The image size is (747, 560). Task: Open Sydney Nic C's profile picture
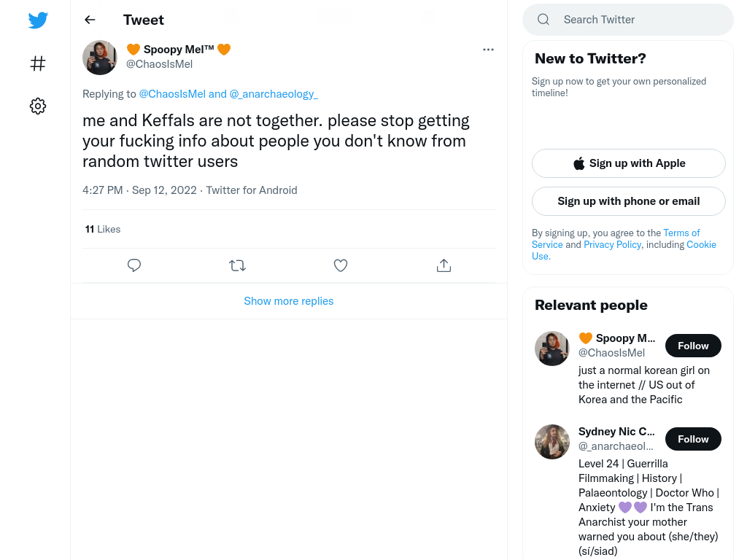(551, 442)
